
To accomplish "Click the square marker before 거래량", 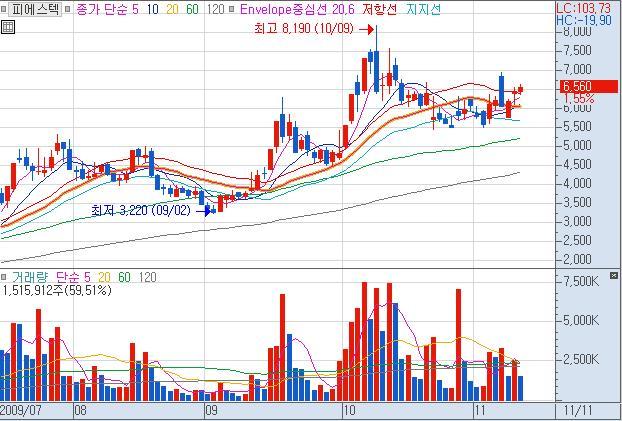I will point(4,277).
